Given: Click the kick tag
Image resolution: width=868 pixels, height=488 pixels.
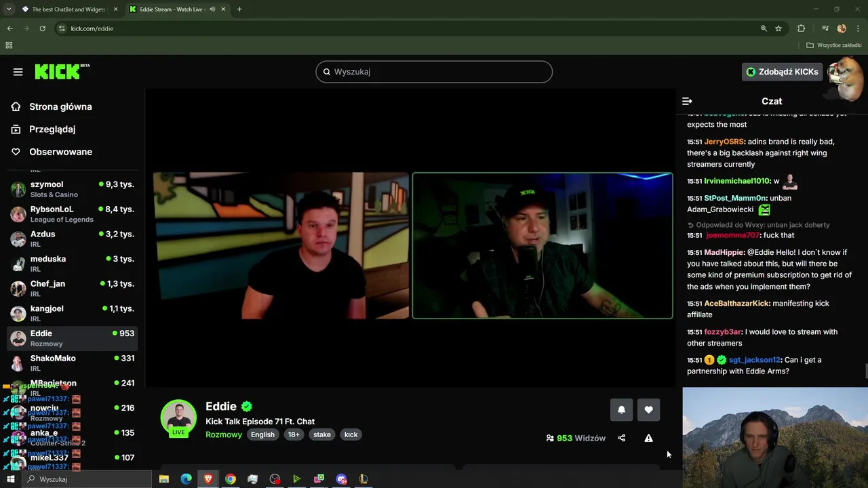Looking at the screenshot, I should pyautogui.click(x=351, y=434).
